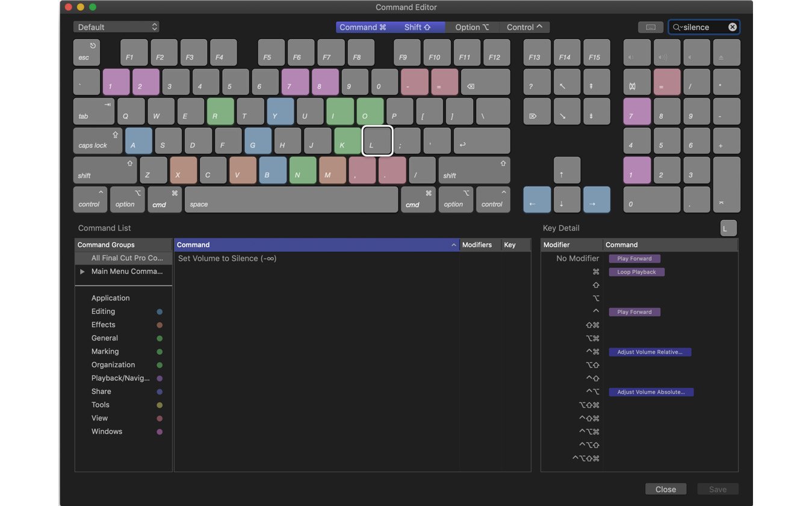Toggle the Shift modifier button

click(418, 27)
